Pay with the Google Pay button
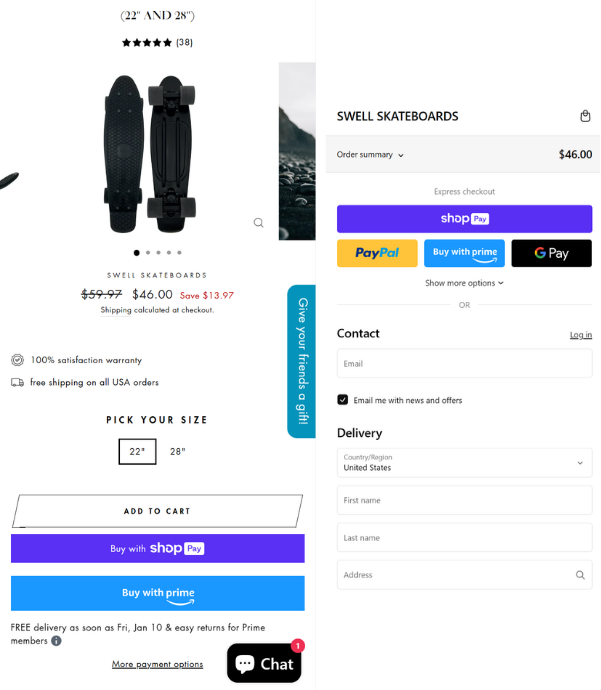601x690 pixels. [x=551, y=253]
